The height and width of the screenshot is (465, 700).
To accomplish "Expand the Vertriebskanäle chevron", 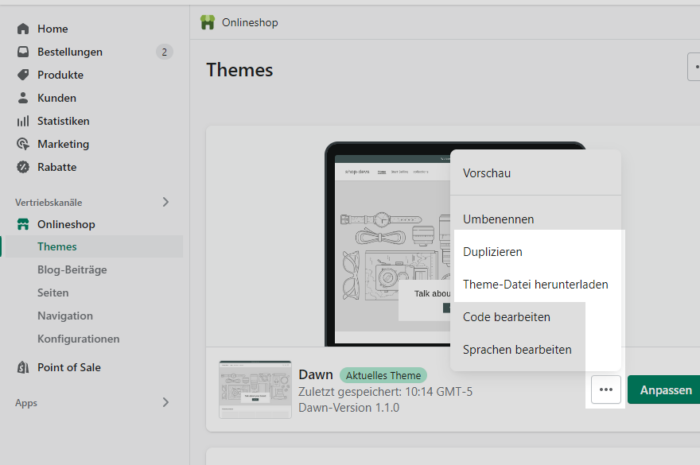I will pyautogui.click(x=166, y=202).
